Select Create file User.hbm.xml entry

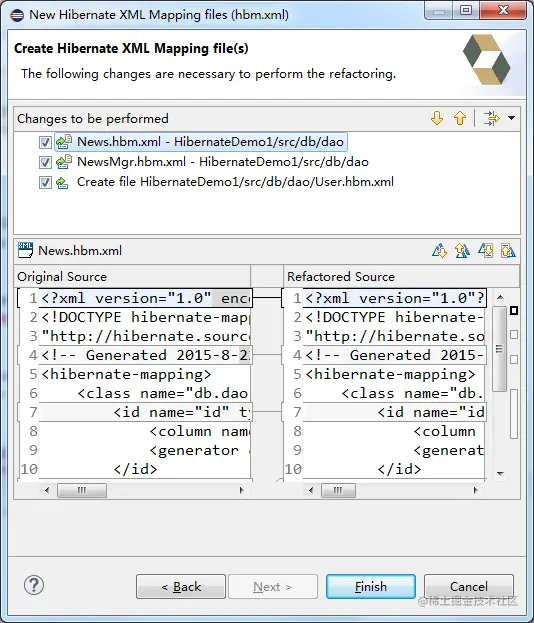point(235,182)
